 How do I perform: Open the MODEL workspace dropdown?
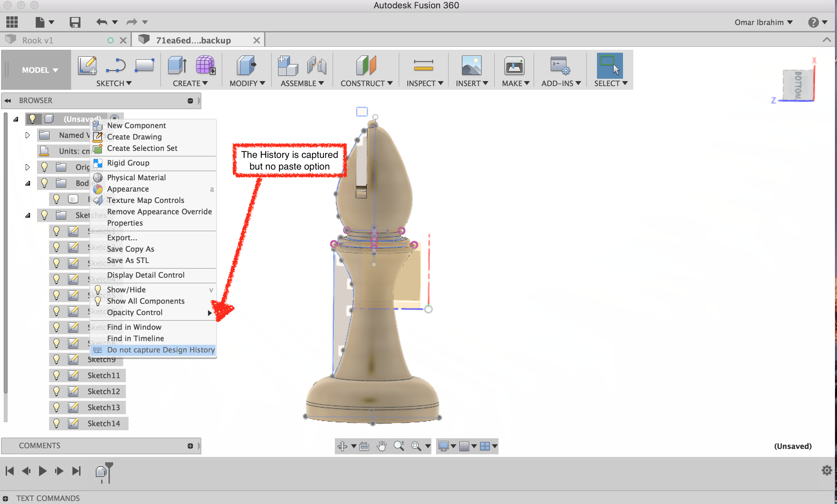click(x=36, y=70)
